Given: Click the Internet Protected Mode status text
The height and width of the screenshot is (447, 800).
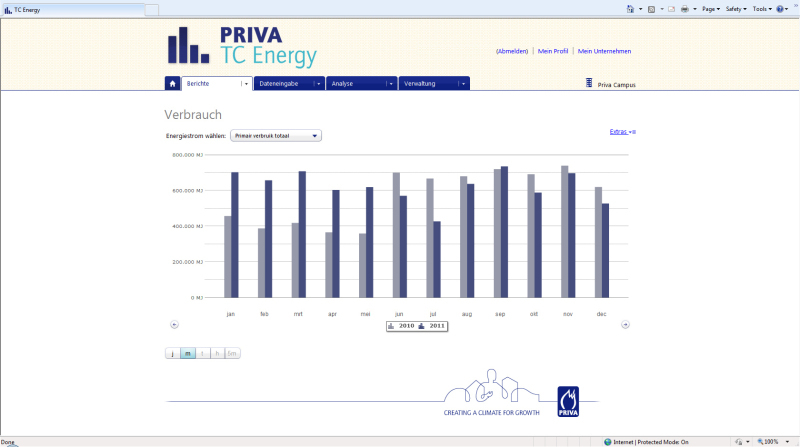Looking at the screenshot, I should pyautogui.click(x=651, y=442).
